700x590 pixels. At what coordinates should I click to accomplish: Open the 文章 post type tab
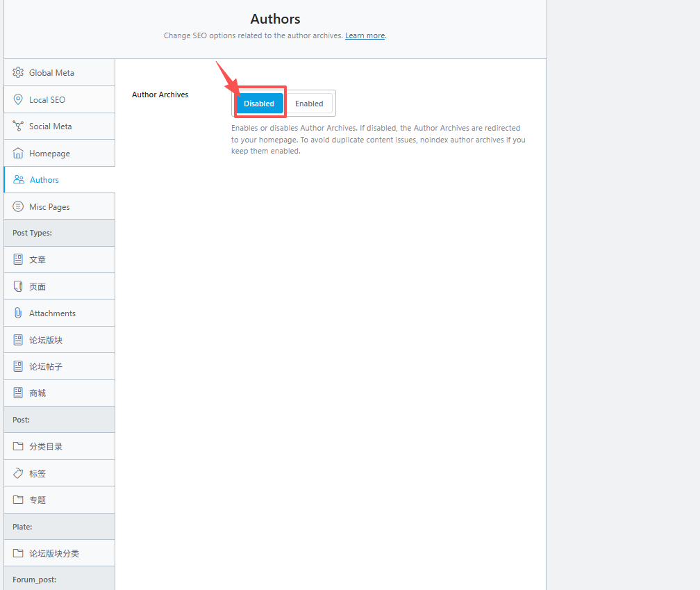click(37, 260)
